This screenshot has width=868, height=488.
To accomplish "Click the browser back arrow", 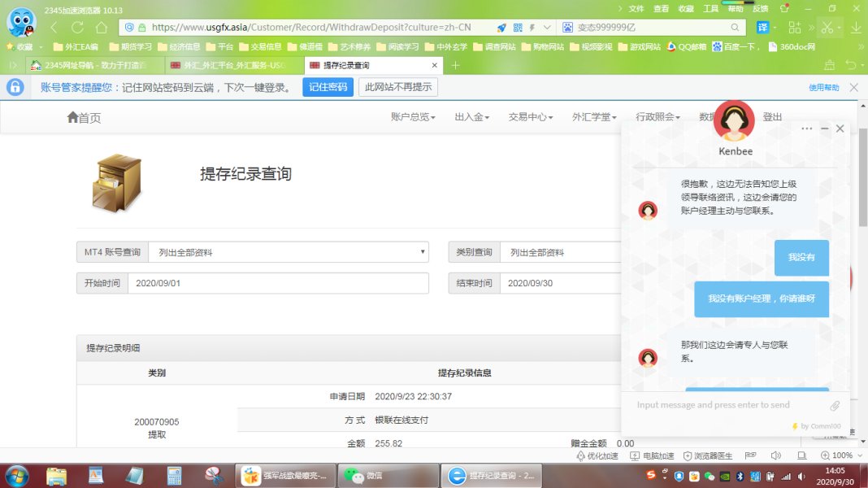I will [54, 27].
